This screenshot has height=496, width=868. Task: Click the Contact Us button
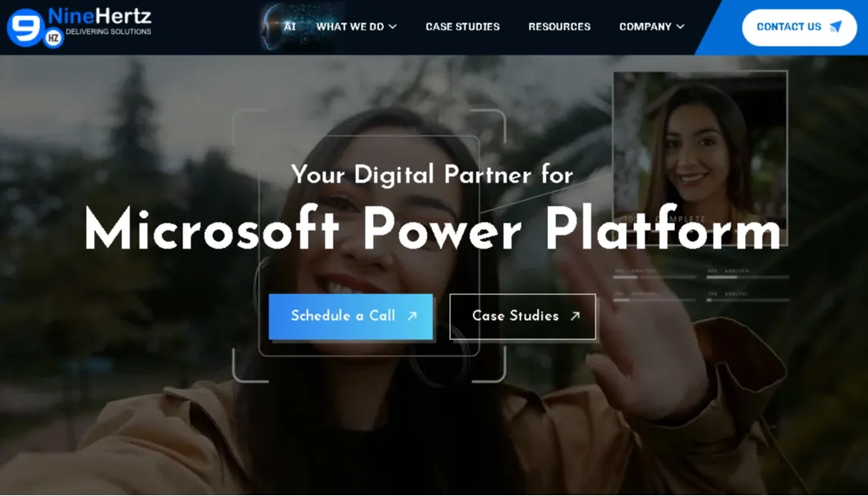pos(800,27)
